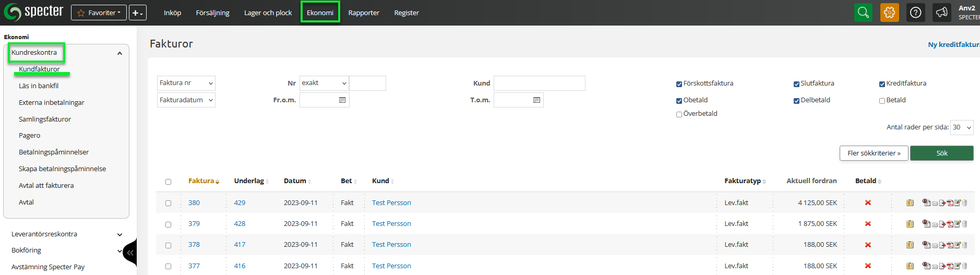Open the Faktura nr dropdown
Viewport: 980px width, 275px height.
click(186, 83)
